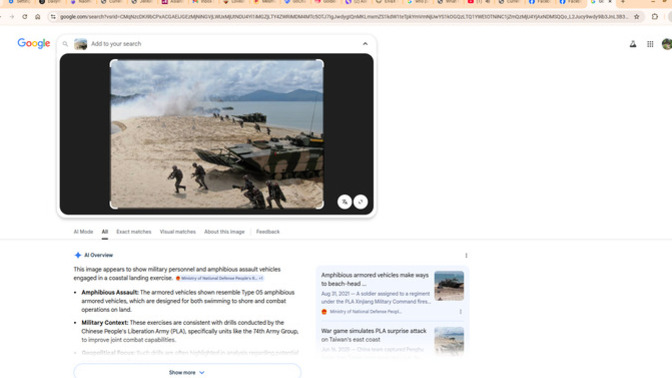Click the round button right of translate
The width and height of the screenshot is (672, 378).
click(360, 202)
